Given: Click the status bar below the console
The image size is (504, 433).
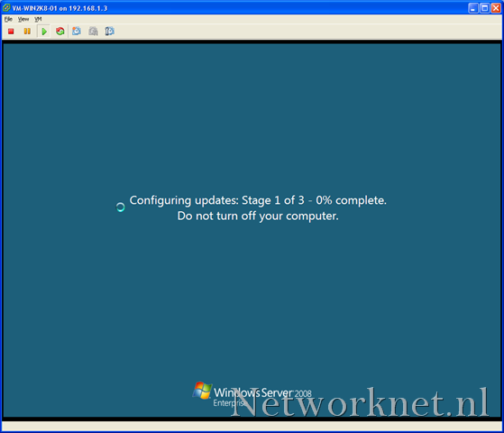Looking at the screenshot, I should point(252,426).
